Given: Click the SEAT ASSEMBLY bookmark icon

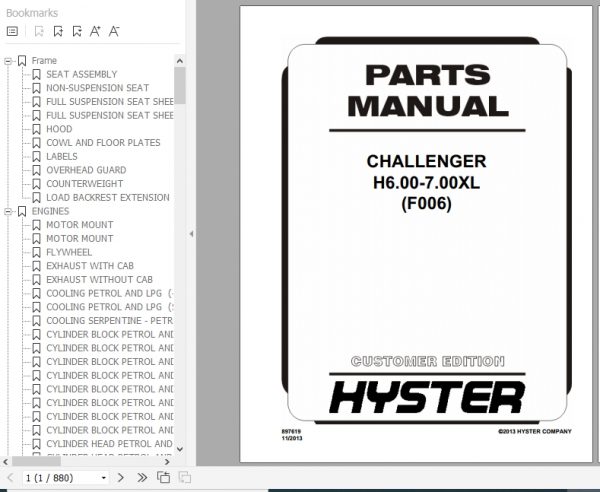Looking at the screenshot, I should click(36, 74).
